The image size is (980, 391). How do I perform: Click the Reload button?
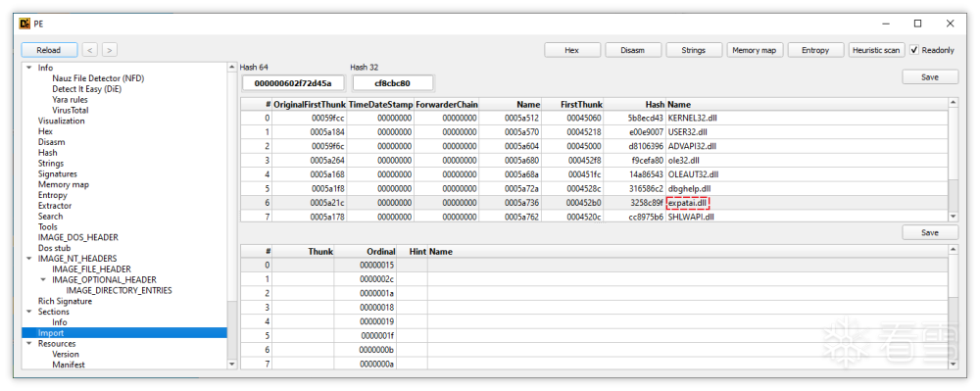49,50
